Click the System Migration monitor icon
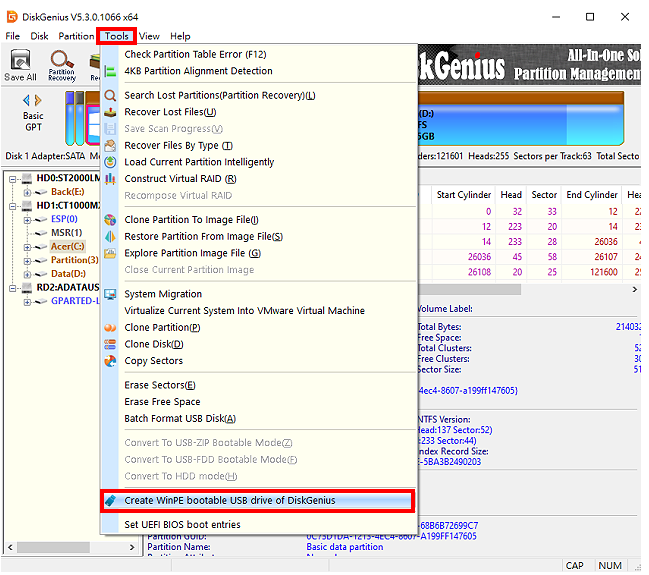This screenshot has height=575, width=649. coord(110,294)
